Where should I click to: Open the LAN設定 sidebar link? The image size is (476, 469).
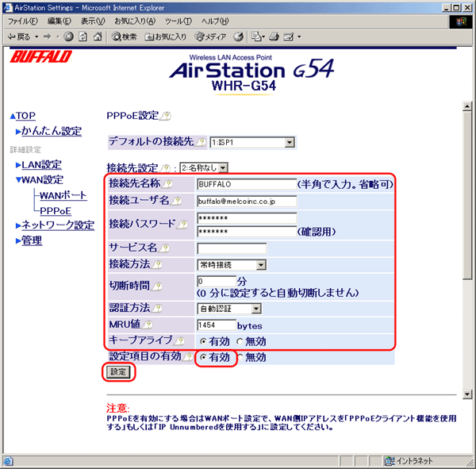(x=41, y=165)
